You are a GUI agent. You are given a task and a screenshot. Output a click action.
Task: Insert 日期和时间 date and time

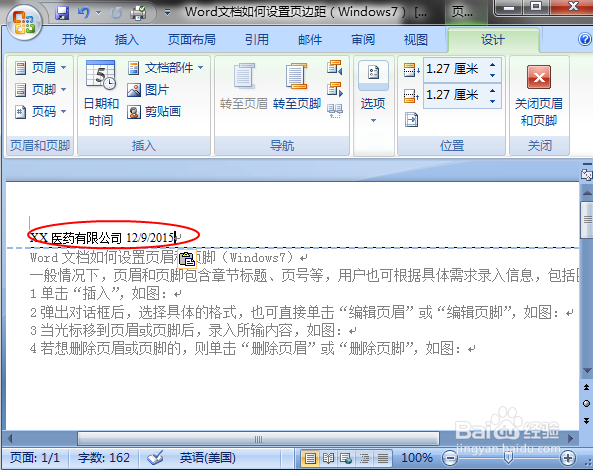click(x=101, y=93)
